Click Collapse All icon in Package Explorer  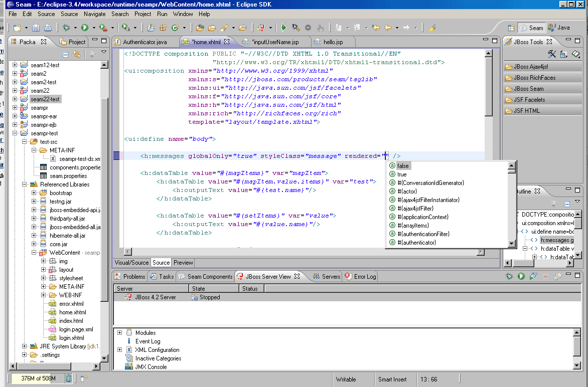[65, 54]
